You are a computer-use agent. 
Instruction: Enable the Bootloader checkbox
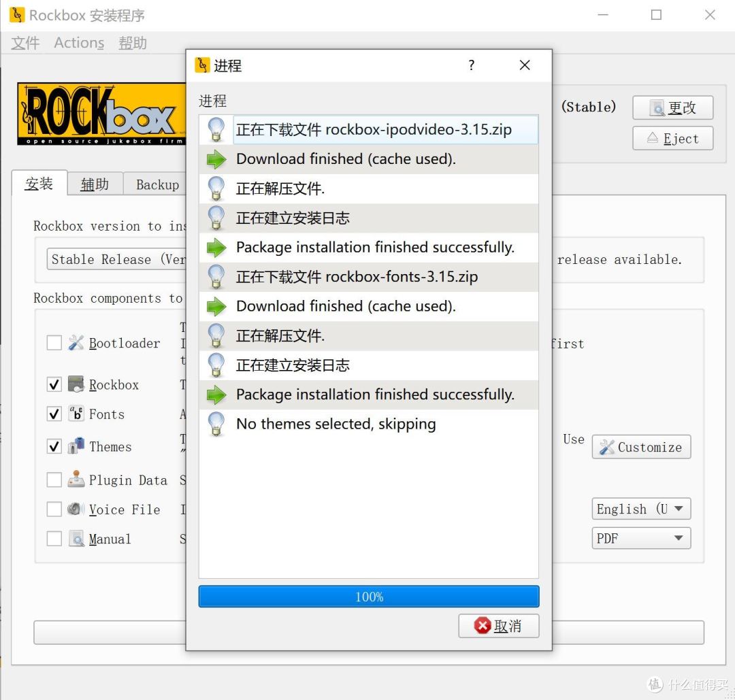pos(54,343)
